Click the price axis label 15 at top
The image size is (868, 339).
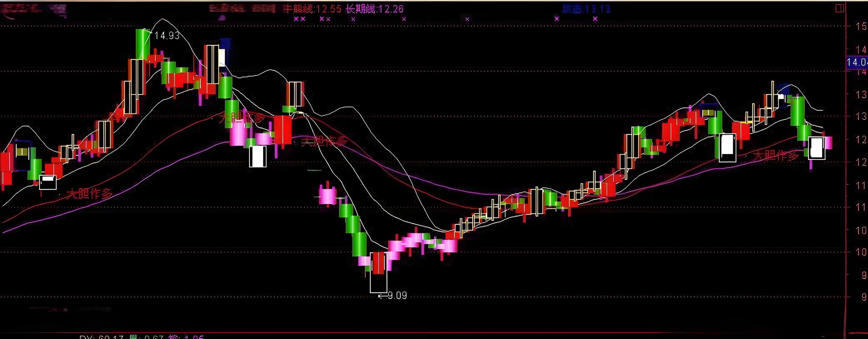(861, 26)
